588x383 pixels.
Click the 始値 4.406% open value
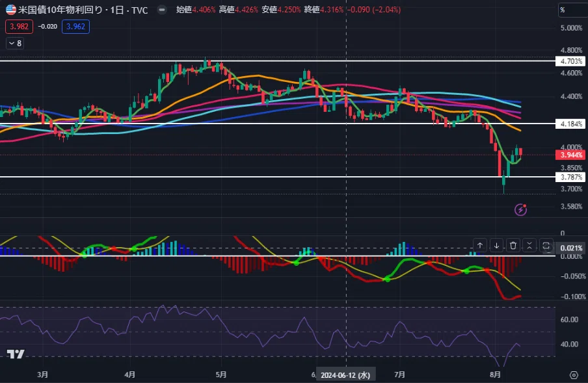196,10
